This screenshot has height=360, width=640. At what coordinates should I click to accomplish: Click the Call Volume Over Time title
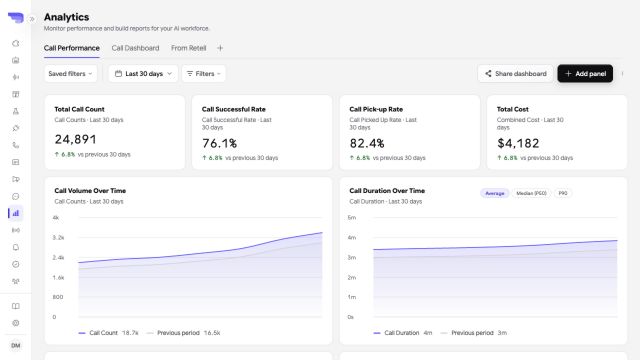pos(90,191)
